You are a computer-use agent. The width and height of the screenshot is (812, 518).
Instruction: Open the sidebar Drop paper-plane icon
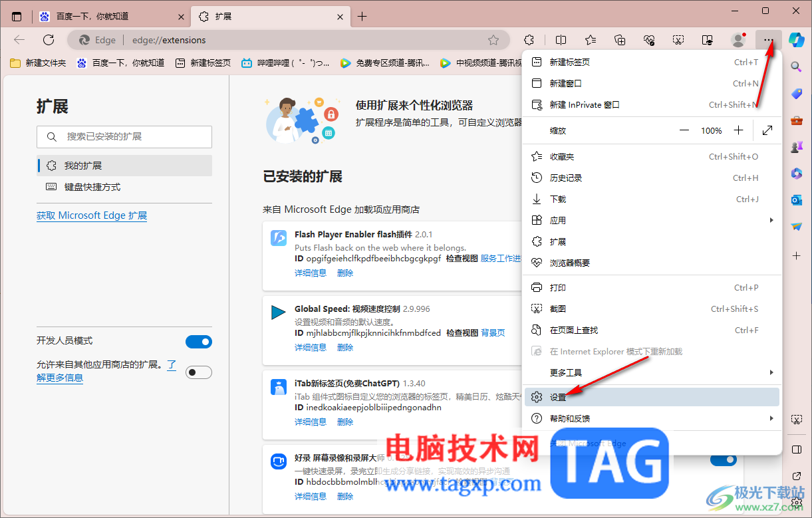[x=796, y=227]
